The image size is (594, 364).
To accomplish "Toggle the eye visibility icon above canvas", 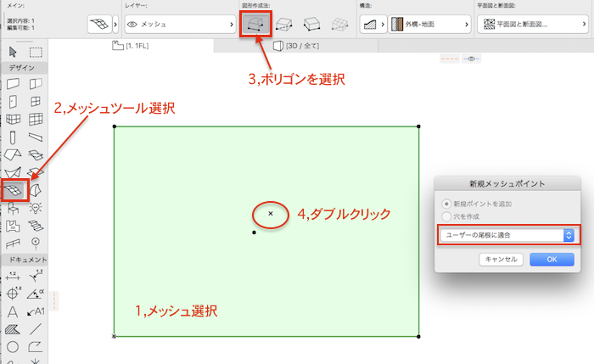I will pos(471,59).
